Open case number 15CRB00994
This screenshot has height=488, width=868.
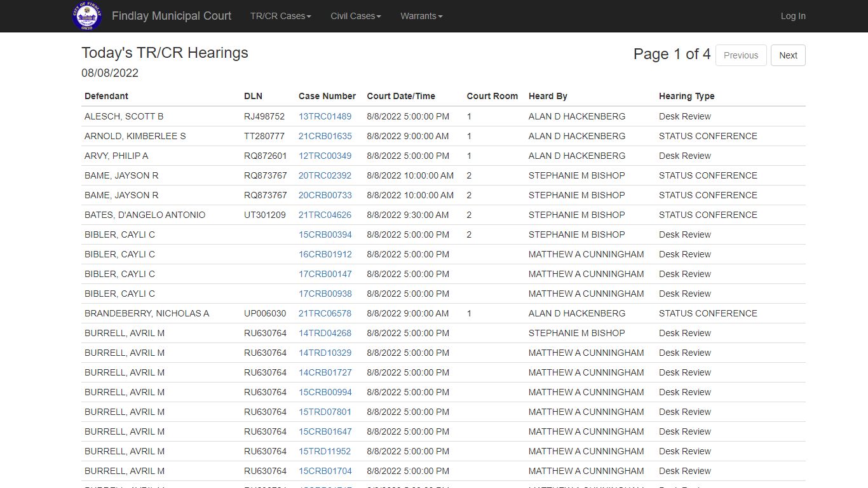tap(325, 392)
